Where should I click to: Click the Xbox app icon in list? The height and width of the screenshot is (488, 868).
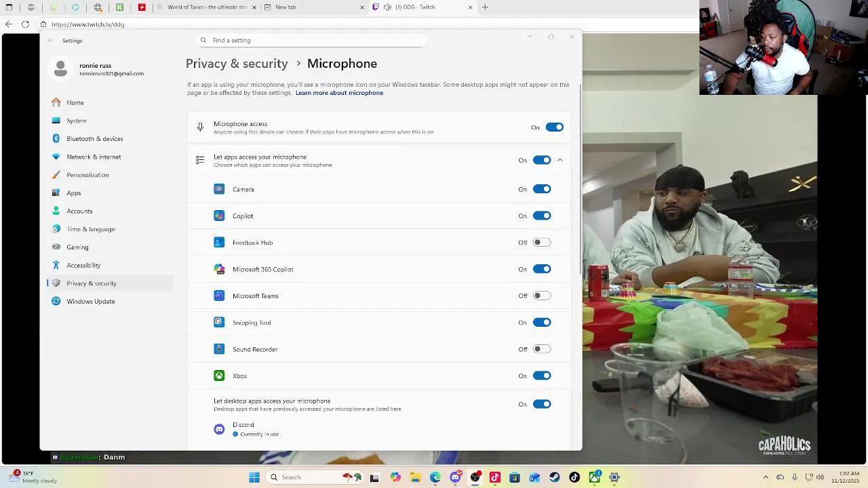(x=219, y=375)
